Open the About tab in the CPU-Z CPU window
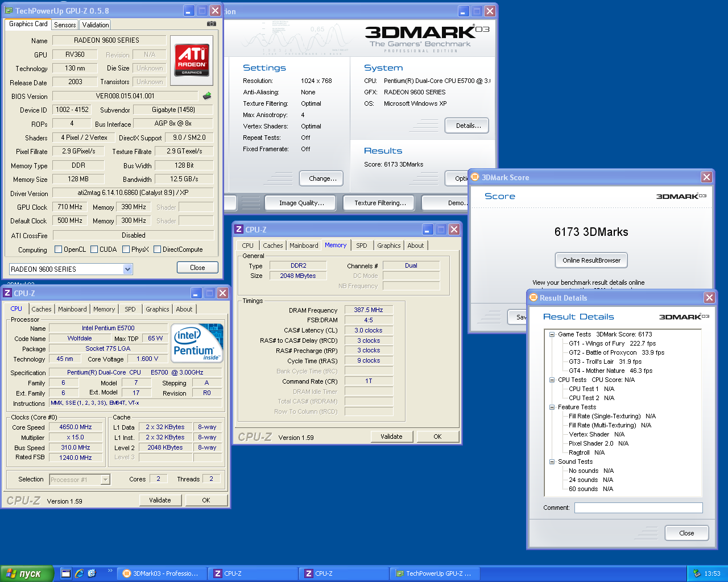This screenshot has height=582, width=728. pyautogui.click(x=184, y=309)
